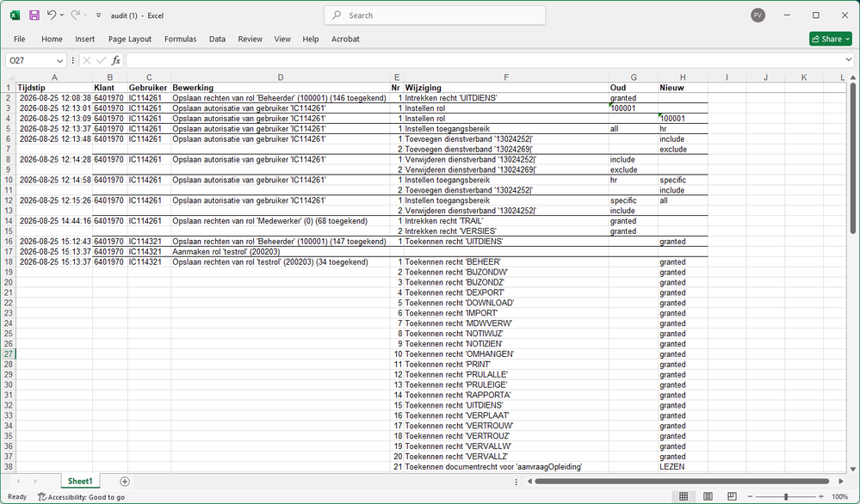Switch to the Home ribbon tab
The width and height of the screenshot is (860, 504).
52,39
